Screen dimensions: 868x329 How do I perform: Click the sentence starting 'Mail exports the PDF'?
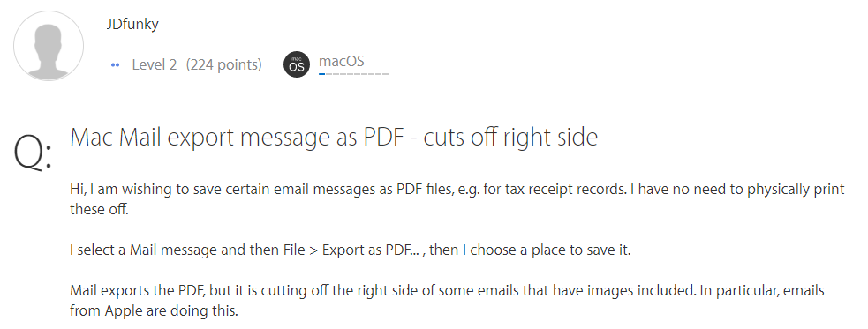point(381,290)
